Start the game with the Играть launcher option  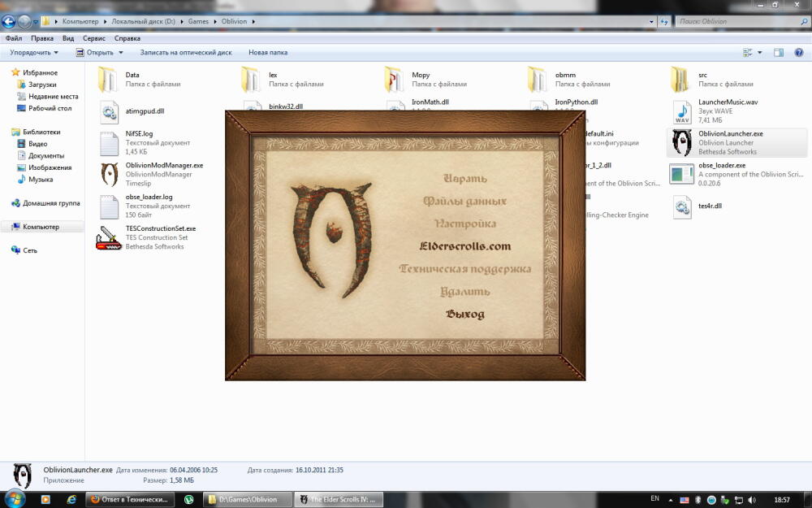pos(465,178)
